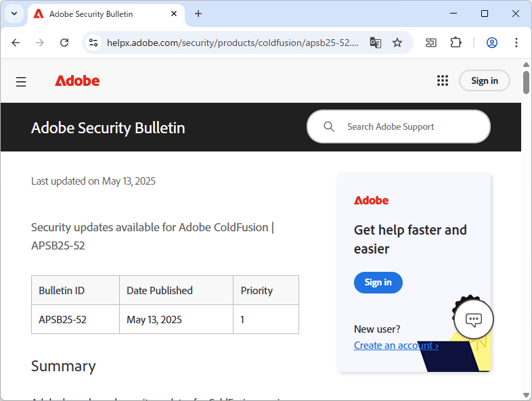Open a new browser tab
This screenshot has width=532, height=401.
tap(198, 14)
